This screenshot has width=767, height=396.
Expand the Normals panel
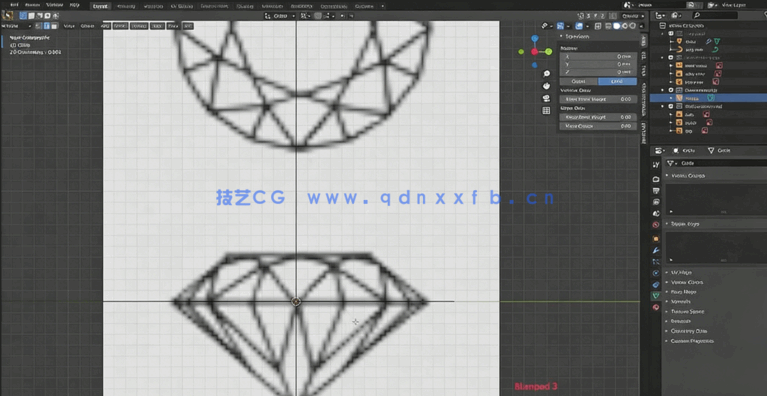point(680,302)
